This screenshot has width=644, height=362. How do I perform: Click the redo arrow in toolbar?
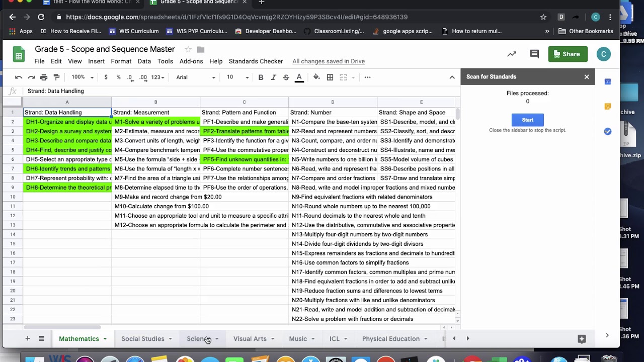point(31,77)
